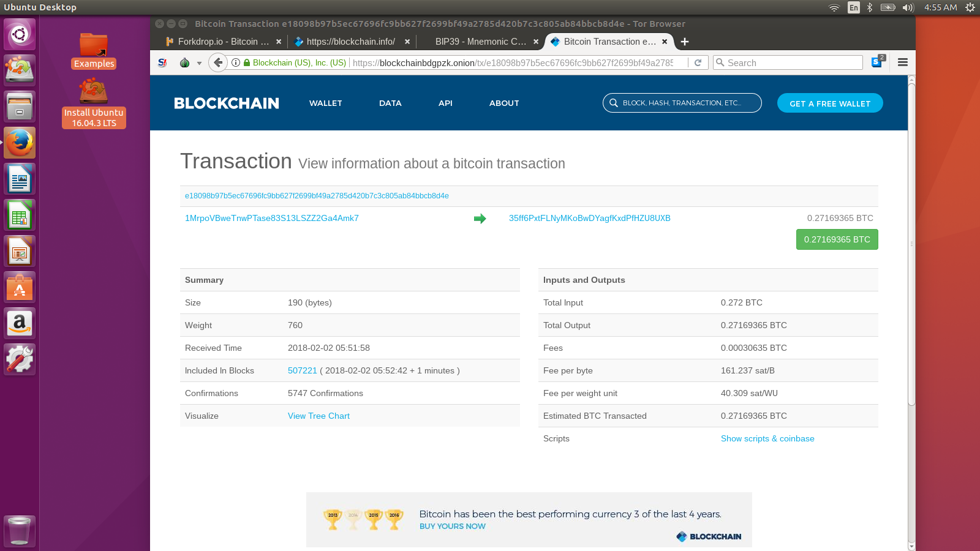Open the Trash in the dock

(20, 531)
